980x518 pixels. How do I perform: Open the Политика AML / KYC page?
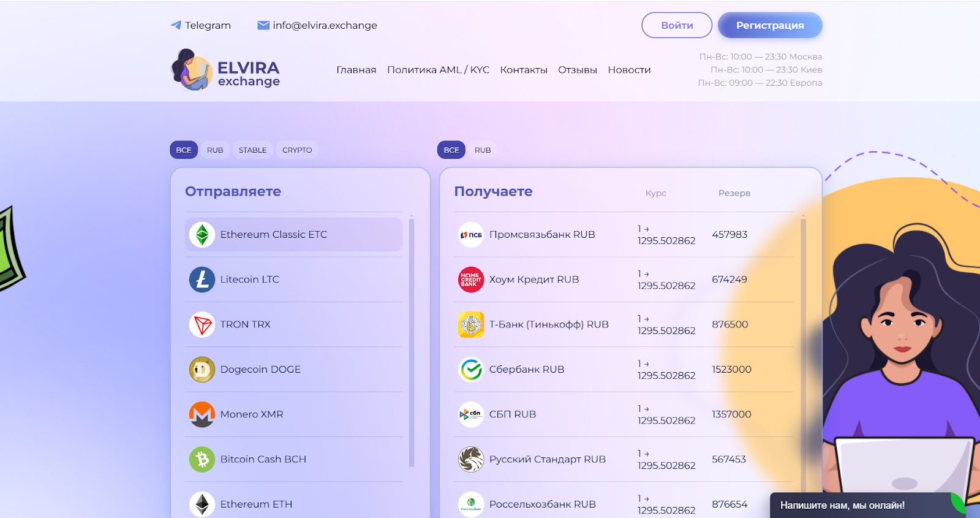pos(439,70)
